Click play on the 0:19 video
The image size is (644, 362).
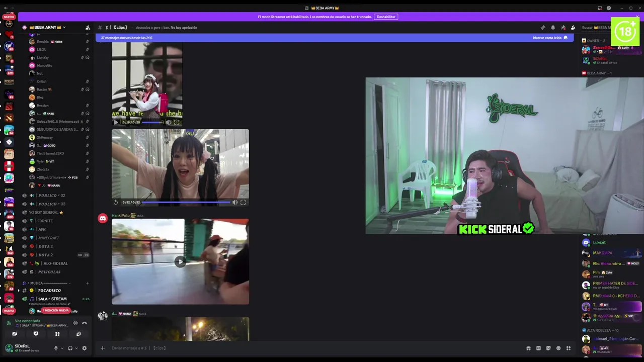point(116,122)
